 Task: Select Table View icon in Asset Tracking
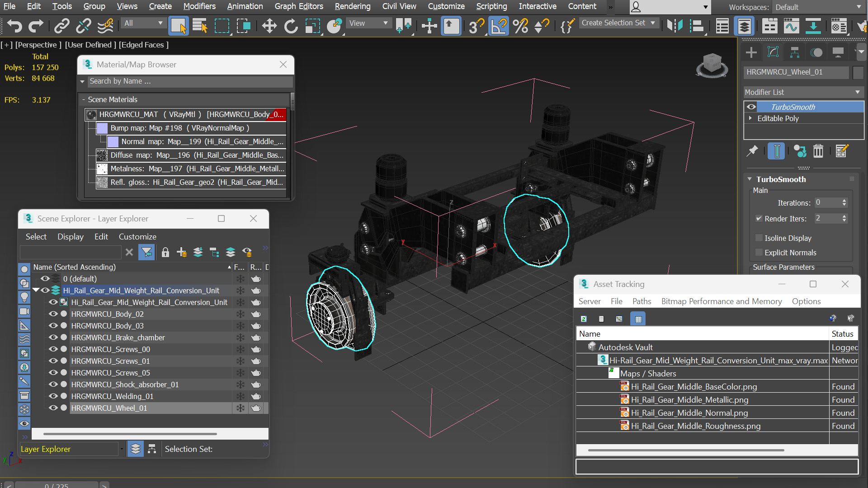[638, 319]
